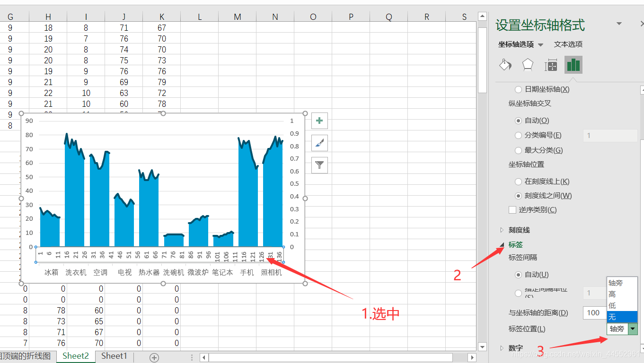The image size is (644, 363).
Task: Click the 微波炉 category label in chart
Action: [x=198, y=272]
